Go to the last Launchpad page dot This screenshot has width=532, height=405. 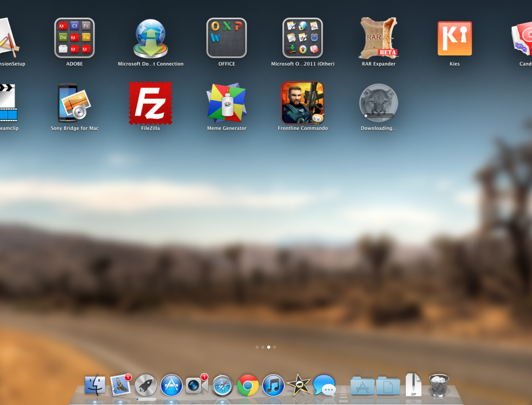275,347
